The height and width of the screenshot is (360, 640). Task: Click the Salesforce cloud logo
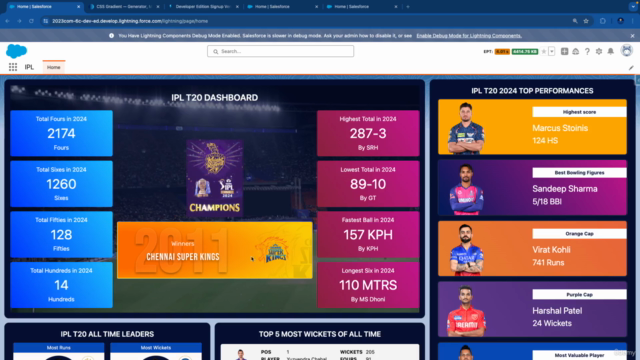click(16, 51)
